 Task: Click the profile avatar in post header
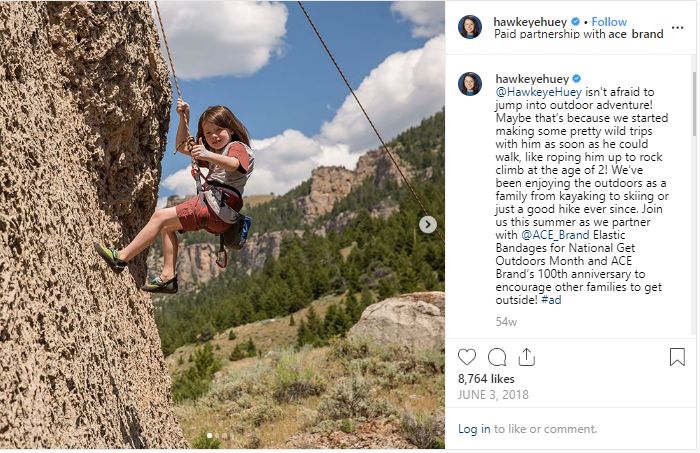click(470, 27)
